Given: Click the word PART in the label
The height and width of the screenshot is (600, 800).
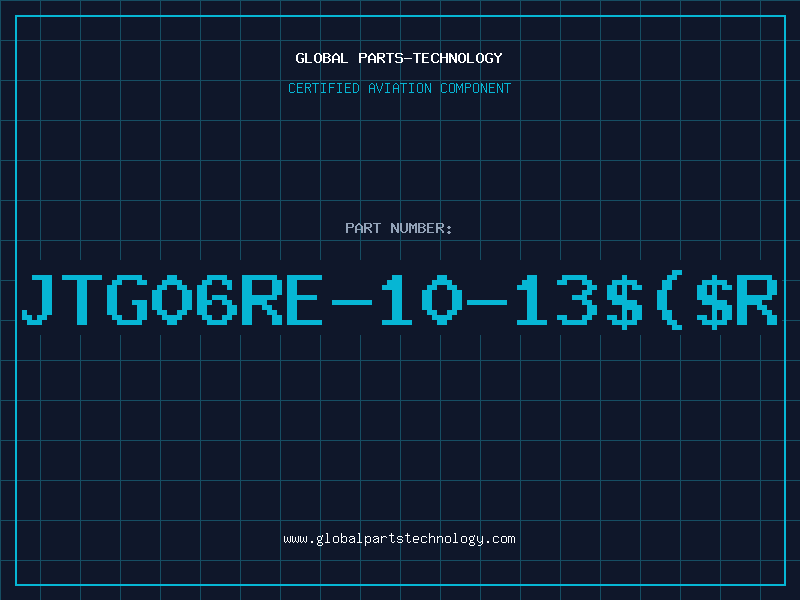Looking at the screenshot, I should tap(363, 228).
